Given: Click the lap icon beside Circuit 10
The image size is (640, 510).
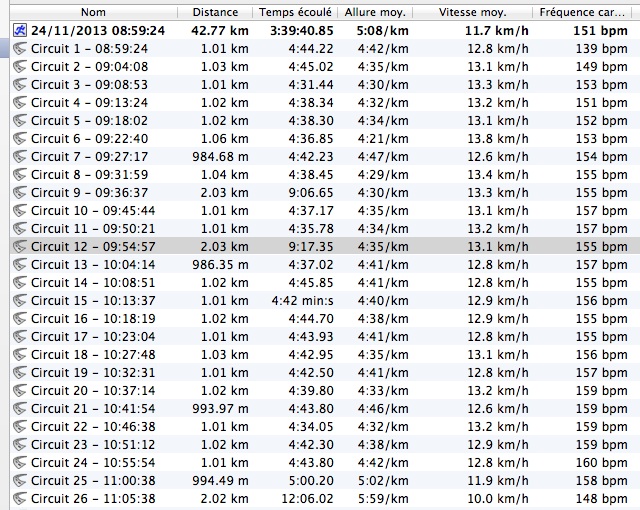Looking at the screenshot, I should [20, 211].
